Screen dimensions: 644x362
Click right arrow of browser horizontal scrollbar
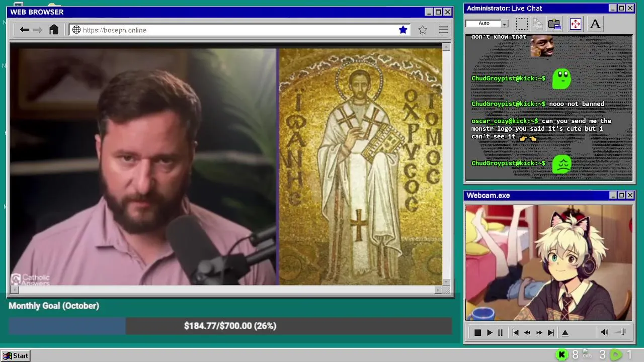pos(439,290)
